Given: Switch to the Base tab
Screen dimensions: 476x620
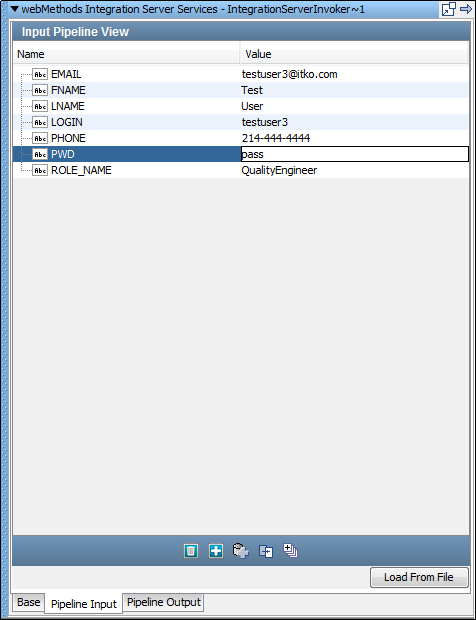Looking at the screenshot, I should [x=28, y=602].
